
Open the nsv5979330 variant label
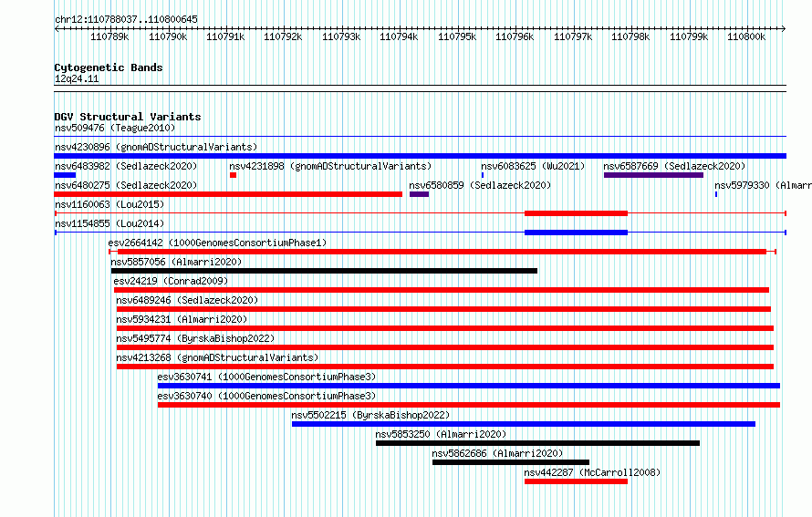point(763,185)
